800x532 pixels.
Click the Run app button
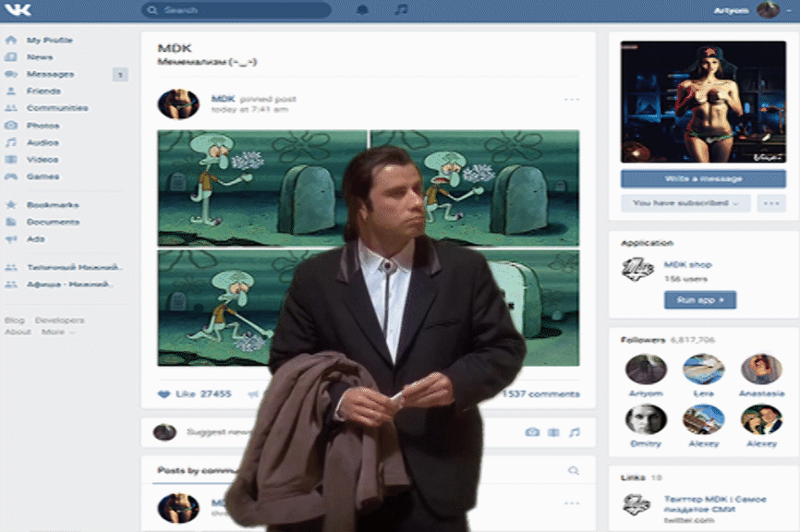point(700,300)
